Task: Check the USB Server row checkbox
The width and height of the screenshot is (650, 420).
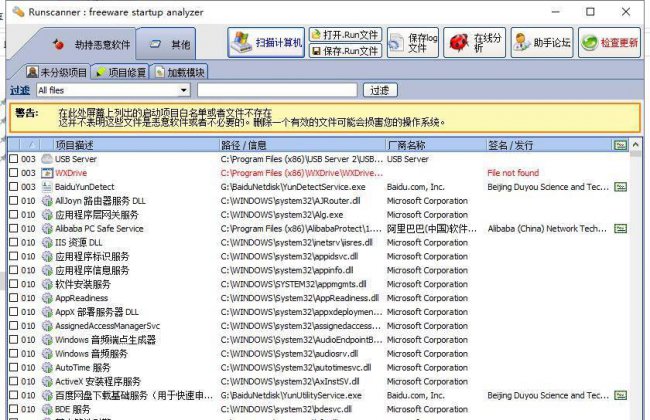Action: click(x=14, y=159)
